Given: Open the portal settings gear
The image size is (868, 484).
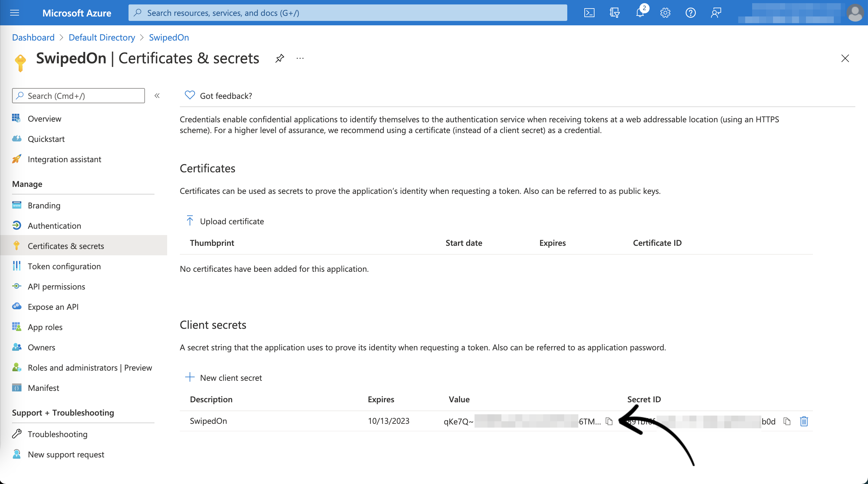Looking at the screenshot, I should [665, 13].
